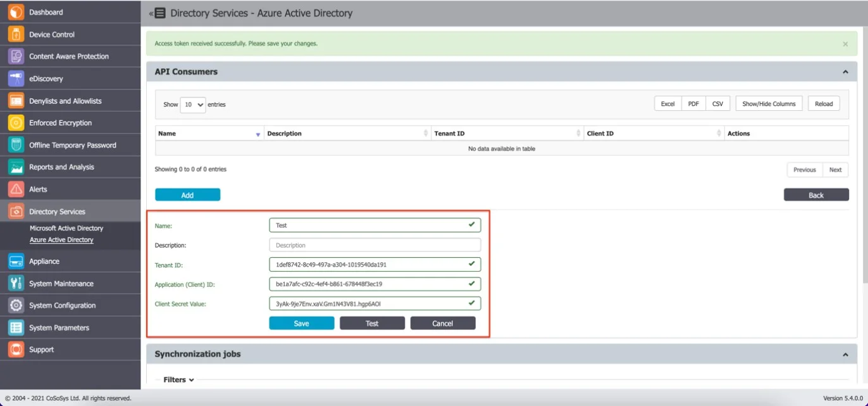Viewport: 868px width, 406px height.
Task: Sort table by Tenant ID column
Action: coord(507,134)
